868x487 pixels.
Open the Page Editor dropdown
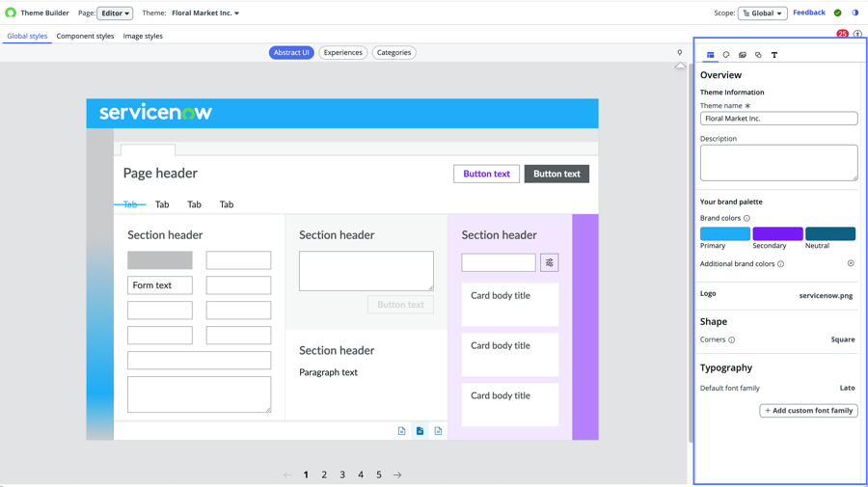coord(115,13)
